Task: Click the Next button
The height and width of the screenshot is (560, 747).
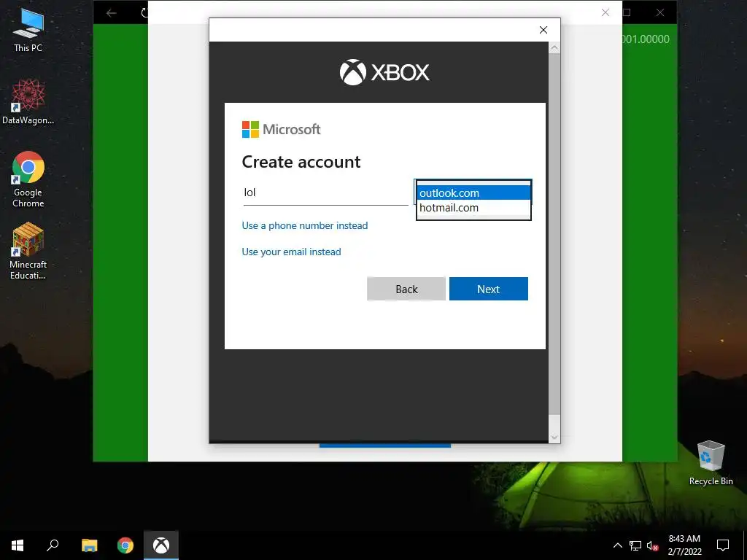Action: tap(488, 289)
